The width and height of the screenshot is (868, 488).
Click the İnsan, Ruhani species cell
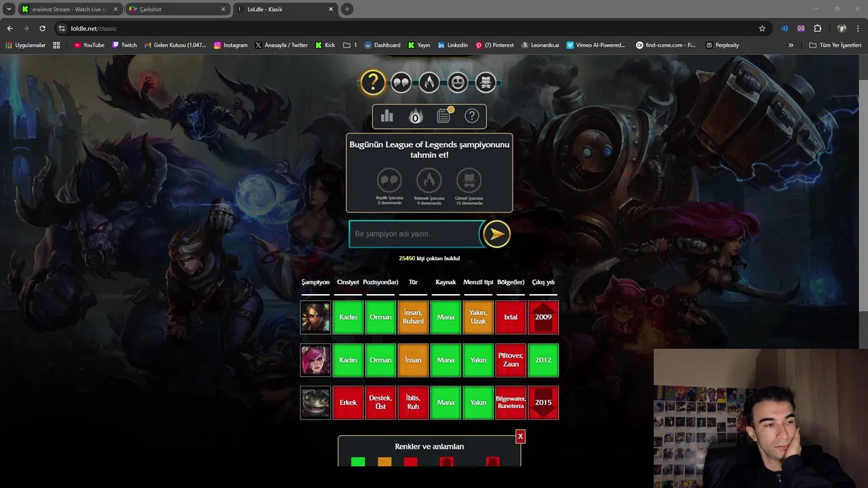(413, 317)
